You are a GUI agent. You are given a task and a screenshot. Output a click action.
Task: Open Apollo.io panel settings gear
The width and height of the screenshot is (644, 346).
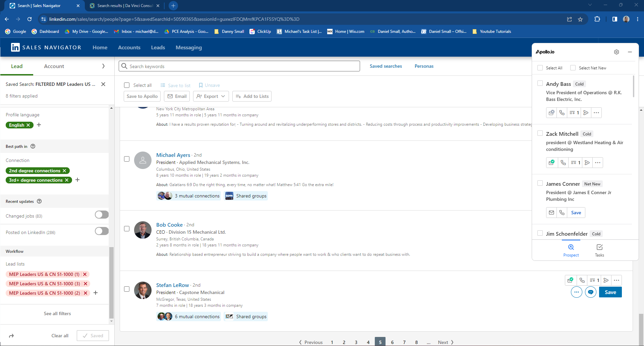pyautogui.click(x=617, y=52)
